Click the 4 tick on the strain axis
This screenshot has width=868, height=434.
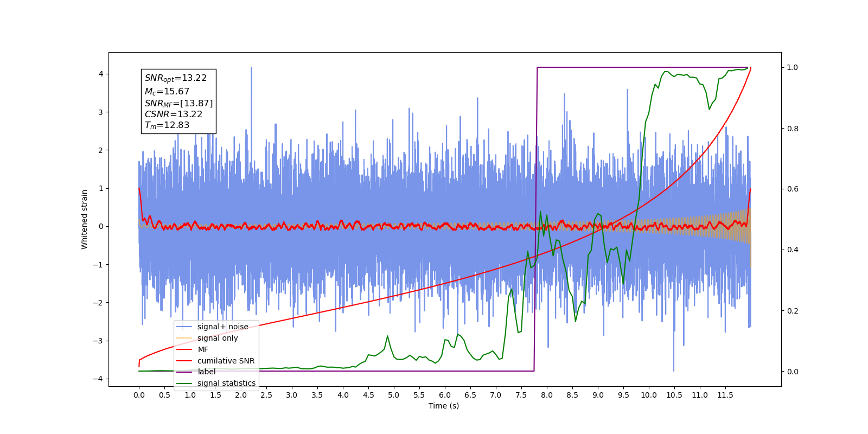tap(100, 74)
